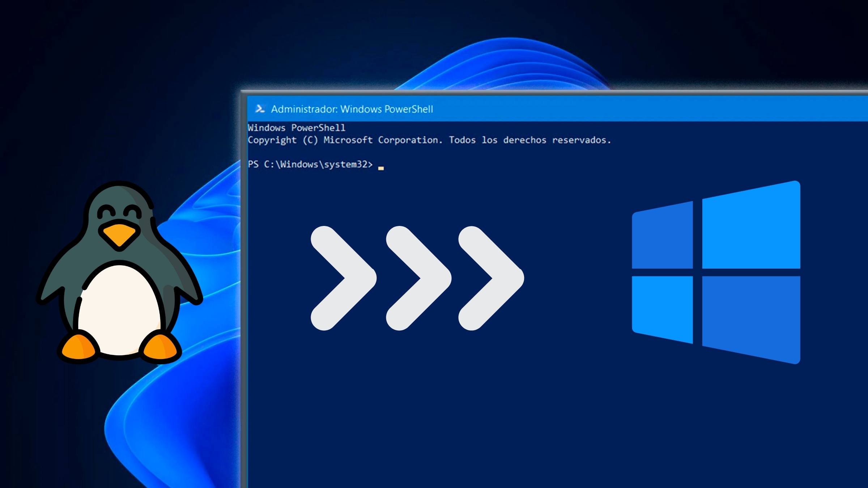Click the 'Administrador: Windows PowerShell' title text

352,109
